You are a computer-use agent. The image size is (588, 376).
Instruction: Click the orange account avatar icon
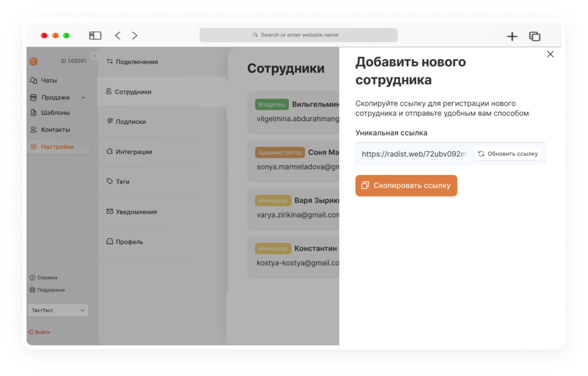tap(33, 61)
